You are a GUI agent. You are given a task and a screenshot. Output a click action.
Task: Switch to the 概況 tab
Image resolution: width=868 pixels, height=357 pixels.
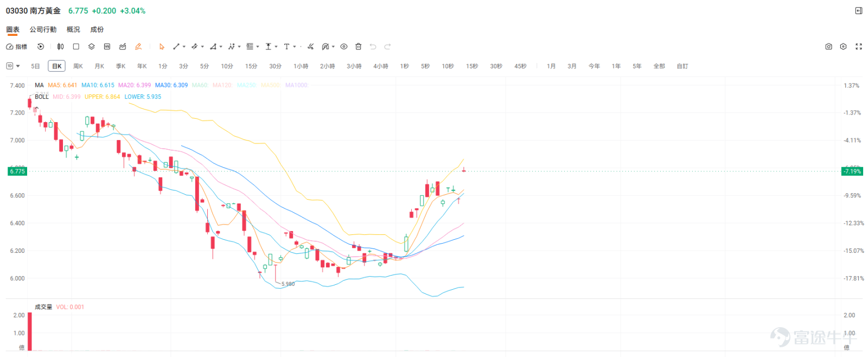(x=73, y=29)
